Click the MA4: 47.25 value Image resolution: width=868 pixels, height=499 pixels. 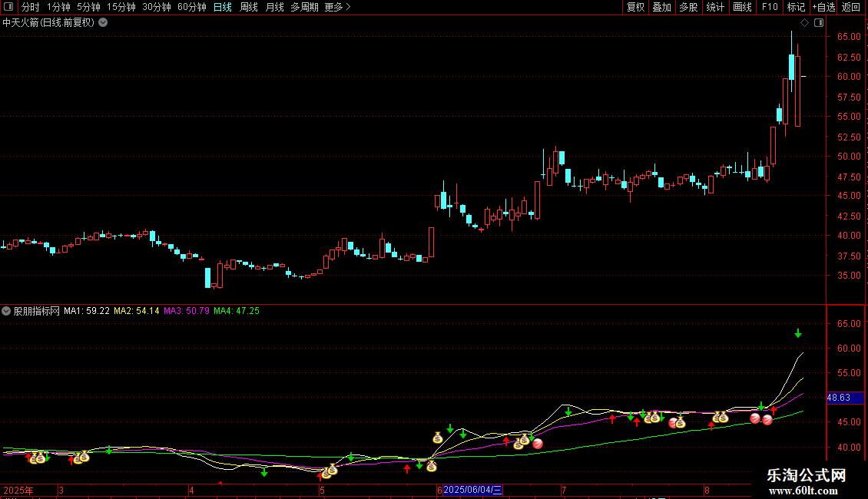237,311
